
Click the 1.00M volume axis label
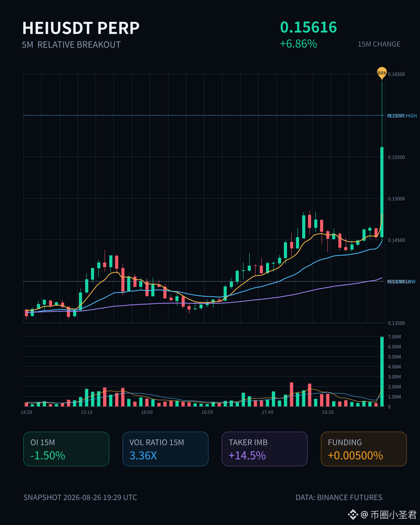click(394, 397)
